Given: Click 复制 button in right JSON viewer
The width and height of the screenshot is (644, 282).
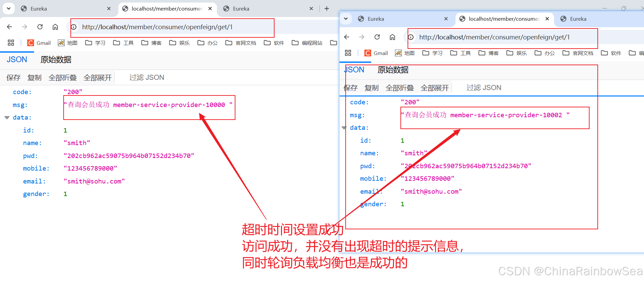Looking at the screenshot, I should 371,88.
